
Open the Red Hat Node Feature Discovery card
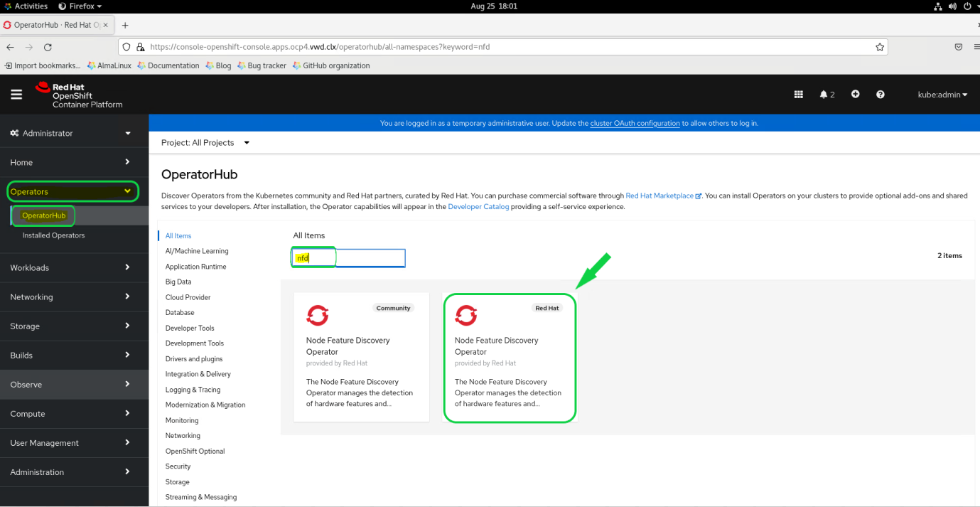(510, 357)
